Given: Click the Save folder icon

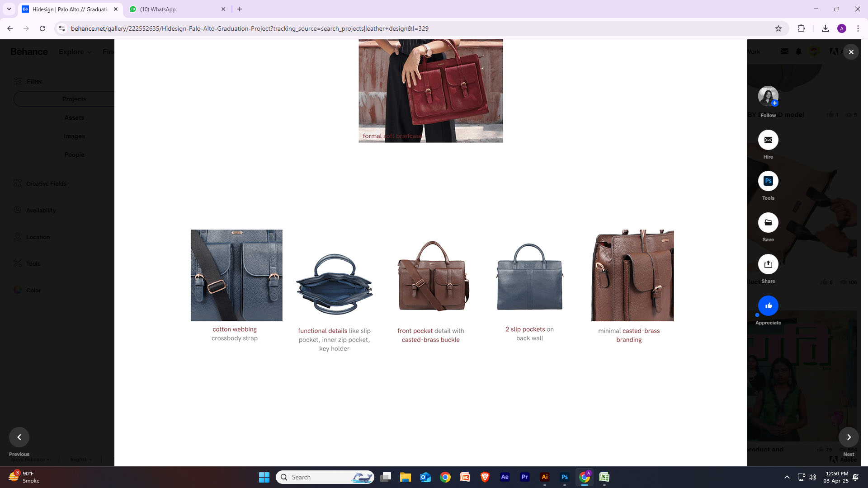Looking at the screenshot, I should click(768, 223).
